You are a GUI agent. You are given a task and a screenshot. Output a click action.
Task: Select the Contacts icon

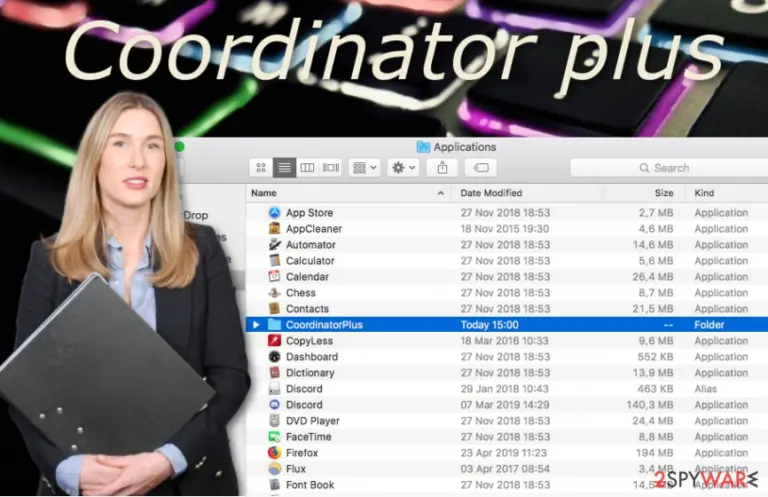tap(274, 308)
